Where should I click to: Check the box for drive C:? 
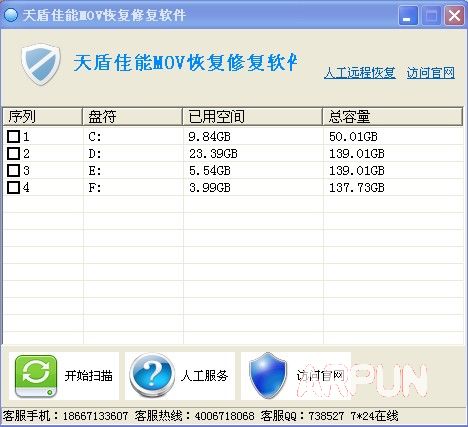click(14, 136)
